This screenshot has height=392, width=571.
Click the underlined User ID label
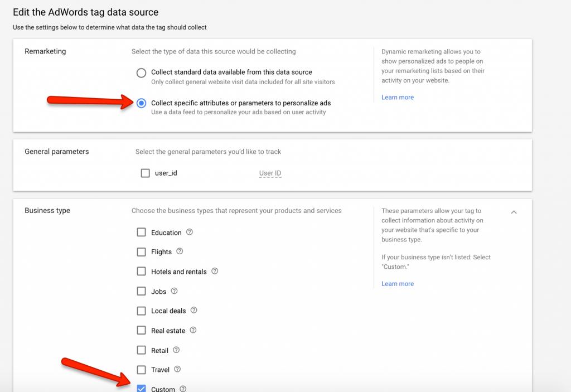coord(270,173)
